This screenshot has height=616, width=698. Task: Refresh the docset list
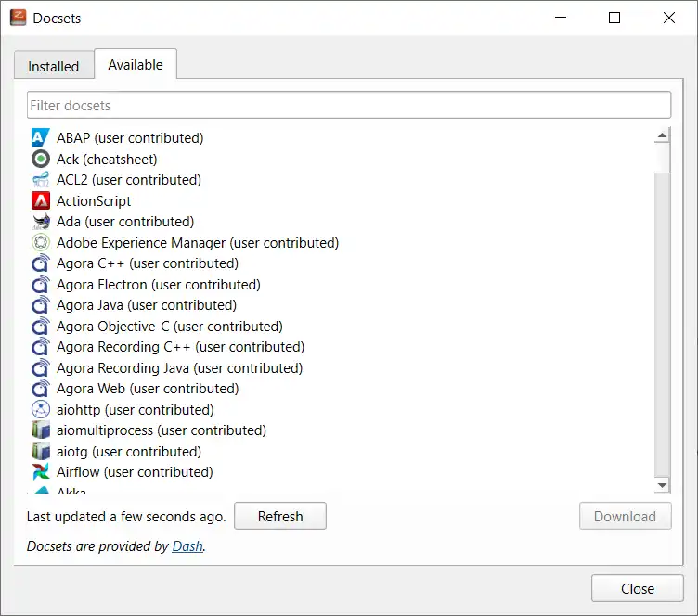point(280,516)
